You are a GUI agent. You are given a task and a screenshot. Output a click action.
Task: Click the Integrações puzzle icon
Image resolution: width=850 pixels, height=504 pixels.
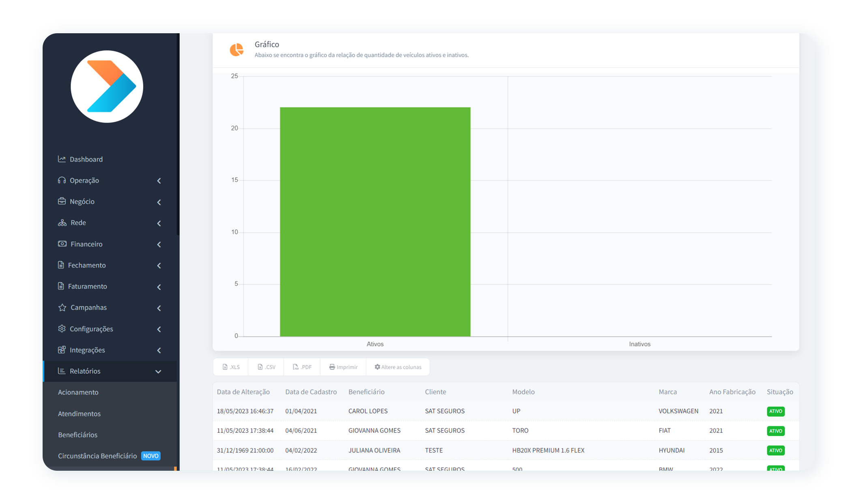coord(62,350)
